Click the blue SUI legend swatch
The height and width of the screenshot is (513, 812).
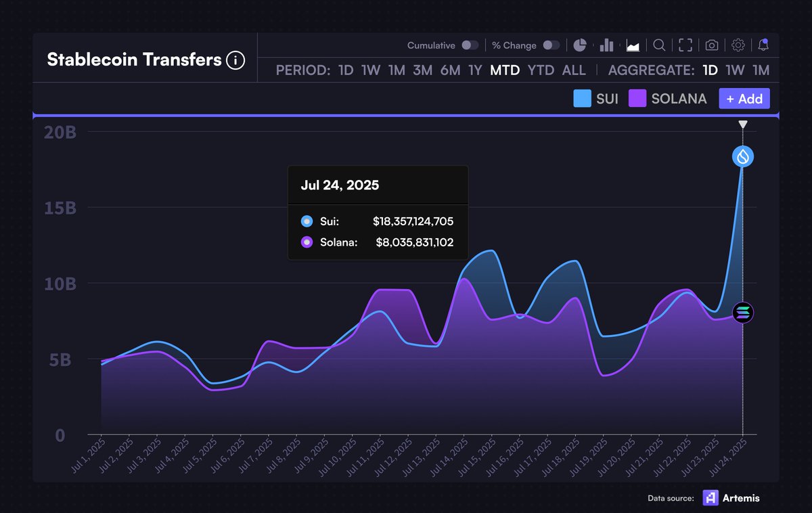583,99
